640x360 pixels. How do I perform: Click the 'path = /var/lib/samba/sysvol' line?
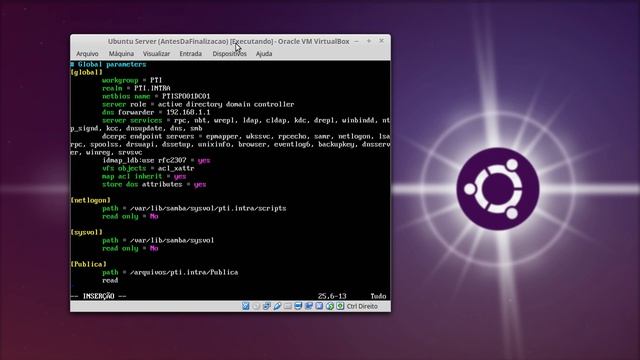click(158, 240)
